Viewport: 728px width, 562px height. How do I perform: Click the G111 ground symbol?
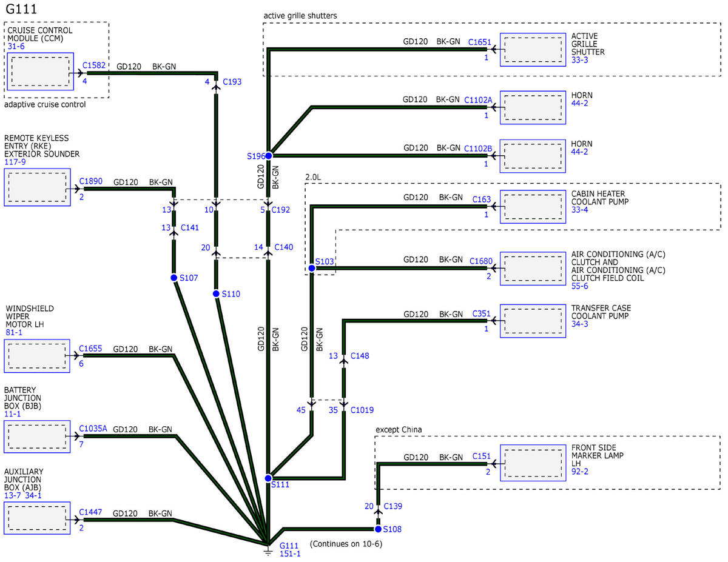click(268, 550)
